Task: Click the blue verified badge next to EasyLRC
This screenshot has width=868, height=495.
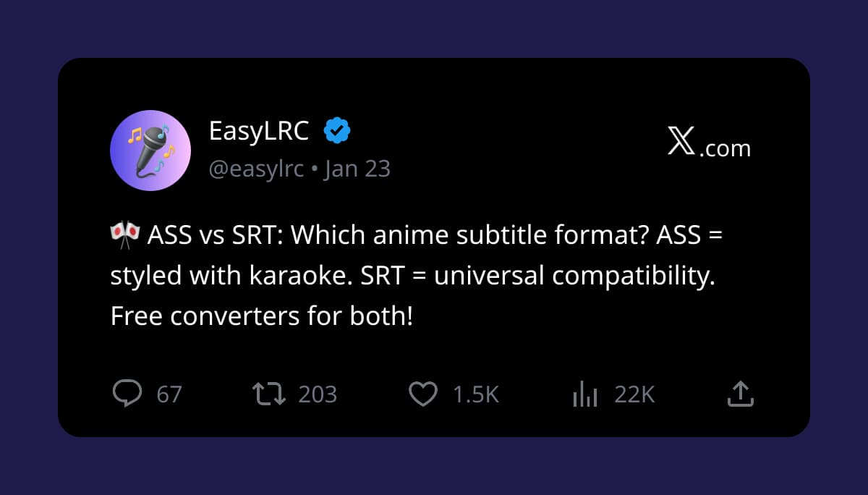Action: coord(336,130)
